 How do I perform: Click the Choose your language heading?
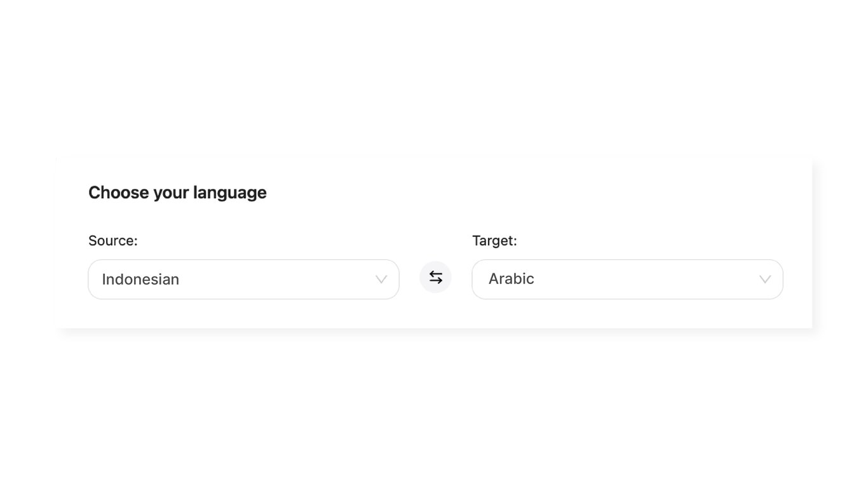coord(177,193)
